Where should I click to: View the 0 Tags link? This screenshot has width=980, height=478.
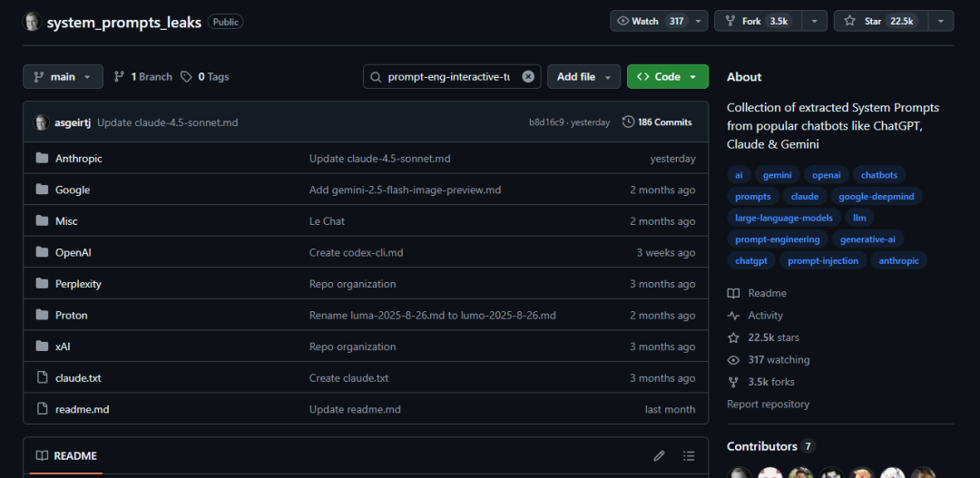pos(205,77)
